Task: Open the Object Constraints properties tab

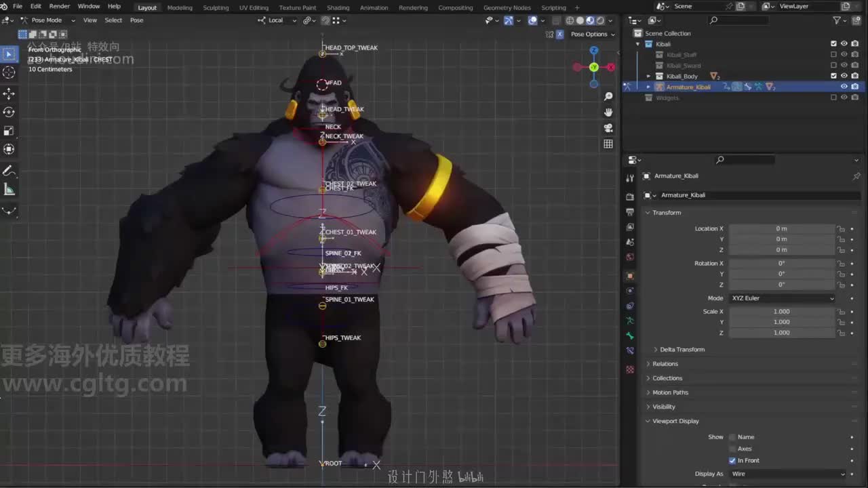Action: click(x=630, y=306)
